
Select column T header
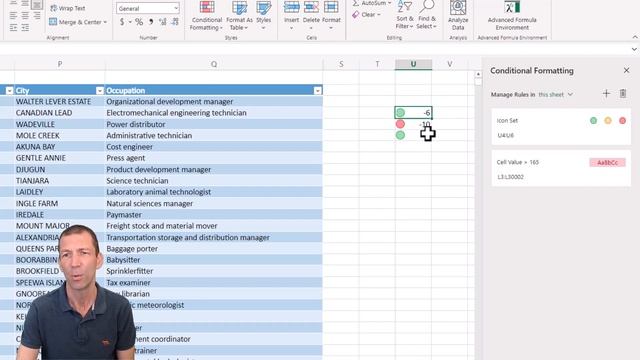377,64
